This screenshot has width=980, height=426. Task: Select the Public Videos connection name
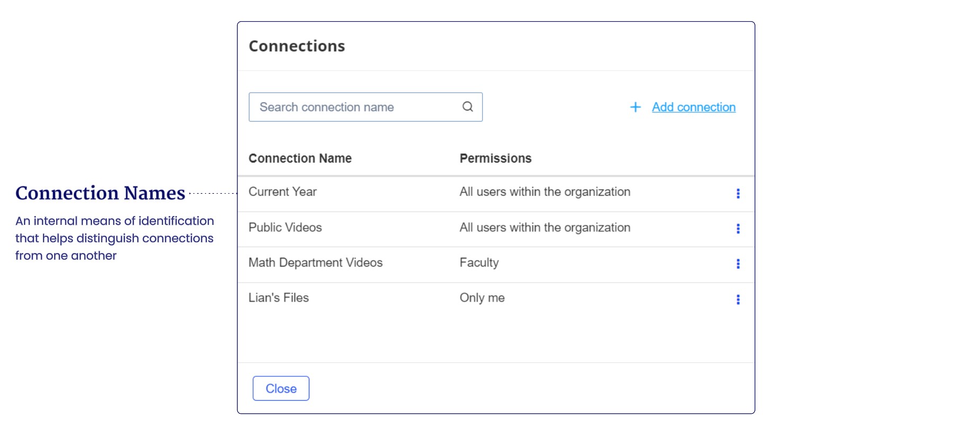285,228
